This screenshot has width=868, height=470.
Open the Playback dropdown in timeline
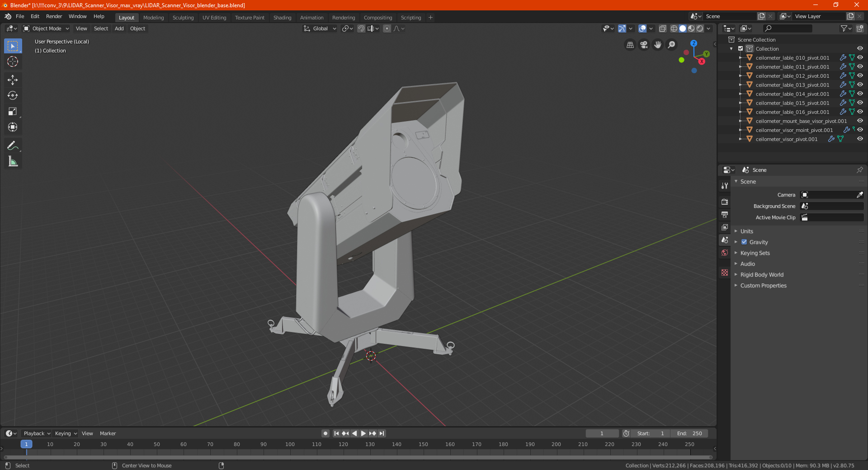37,433
